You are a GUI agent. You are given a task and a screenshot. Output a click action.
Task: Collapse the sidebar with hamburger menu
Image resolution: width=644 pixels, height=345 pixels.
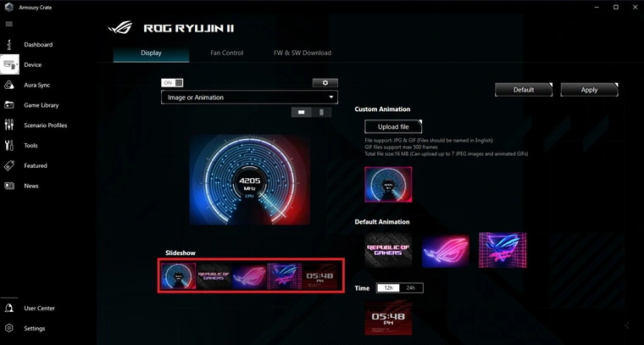tap(9, 24)
